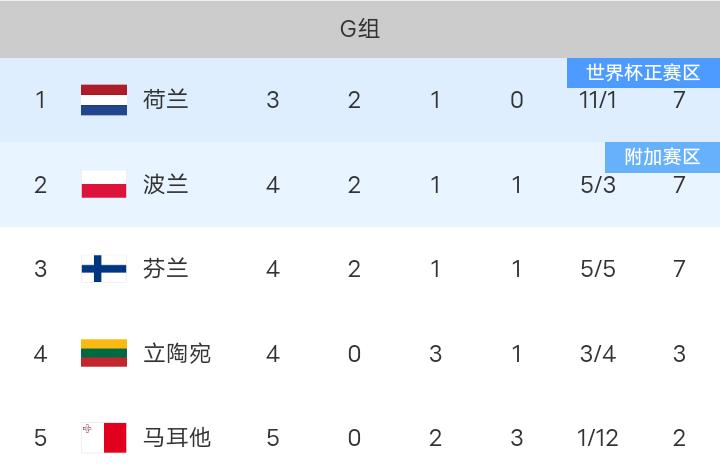Click Malta's points value 2
The width and height of the screenshot is (720, 476).
tap(679, 438)
